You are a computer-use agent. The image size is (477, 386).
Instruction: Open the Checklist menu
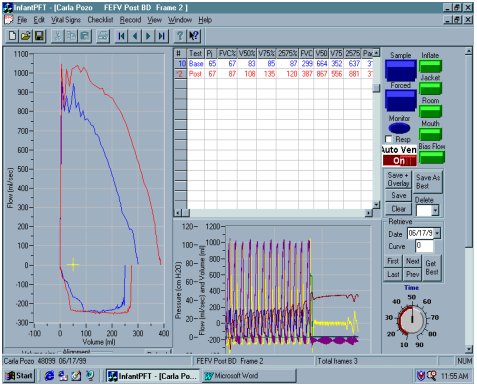100,20
